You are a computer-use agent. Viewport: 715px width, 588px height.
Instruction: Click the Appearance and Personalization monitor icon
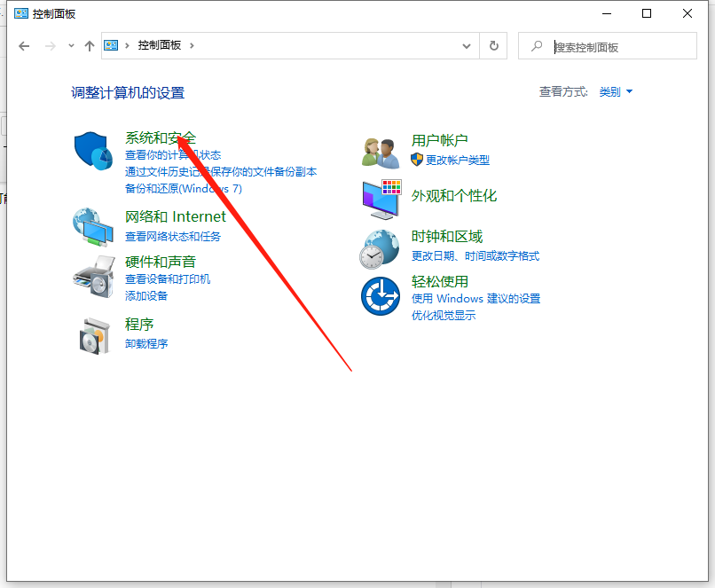(380, 200)
